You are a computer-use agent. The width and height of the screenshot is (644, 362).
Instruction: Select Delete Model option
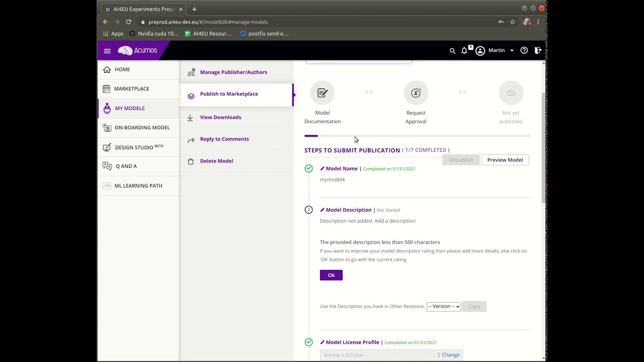point(216,161)
